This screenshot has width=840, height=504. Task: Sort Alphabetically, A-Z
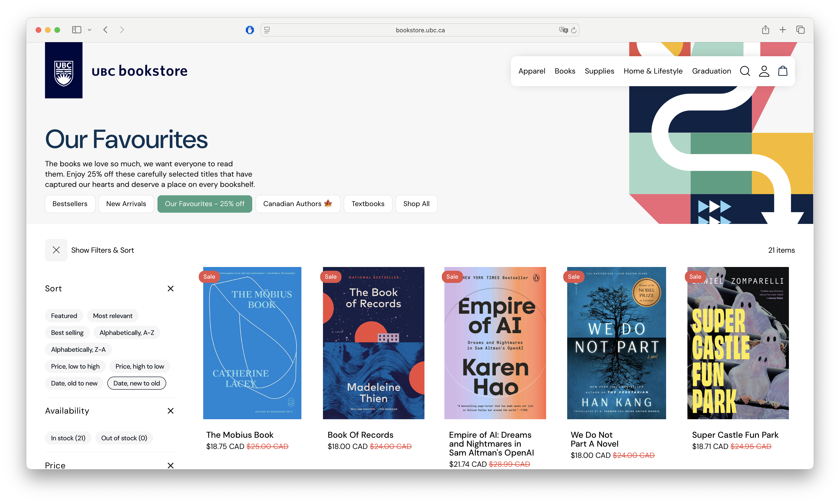click(x=127, y=333)
